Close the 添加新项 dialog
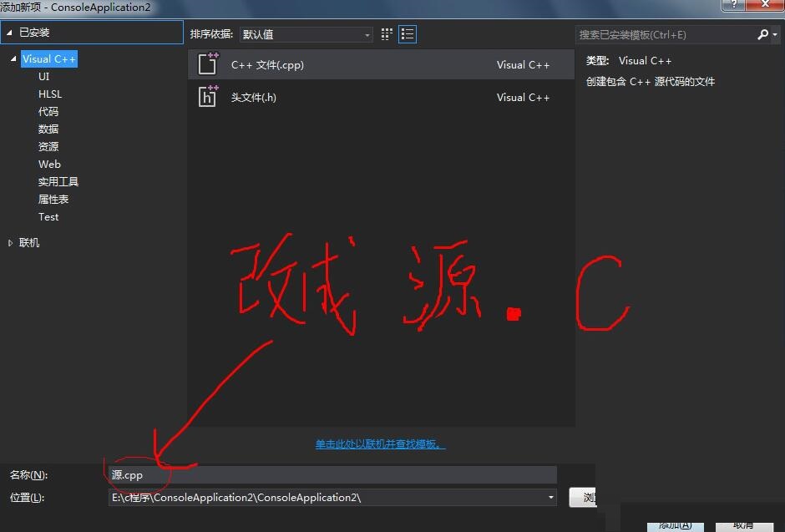 click(765, 4)
